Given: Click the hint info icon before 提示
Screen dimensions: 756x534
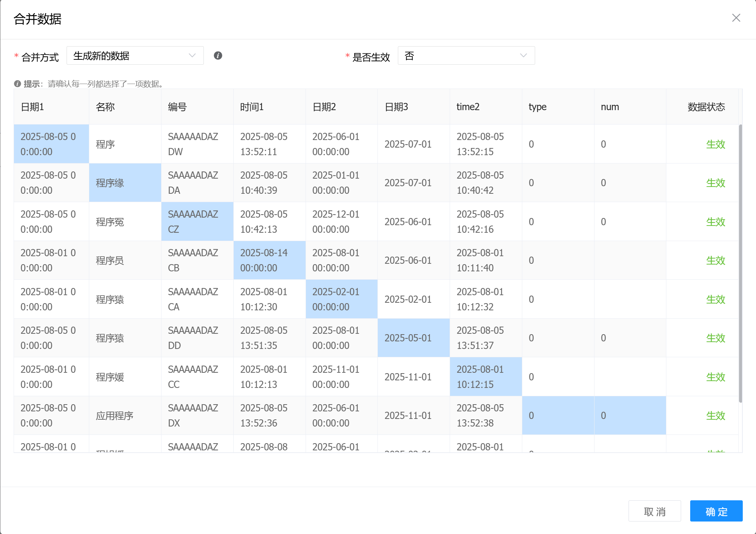Looking at the screenshot, I should point(17,84).
